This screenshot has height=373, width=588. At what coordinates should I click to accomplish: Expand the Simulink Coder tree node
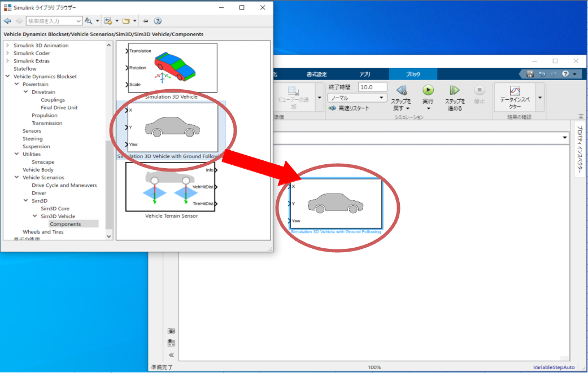7,53
